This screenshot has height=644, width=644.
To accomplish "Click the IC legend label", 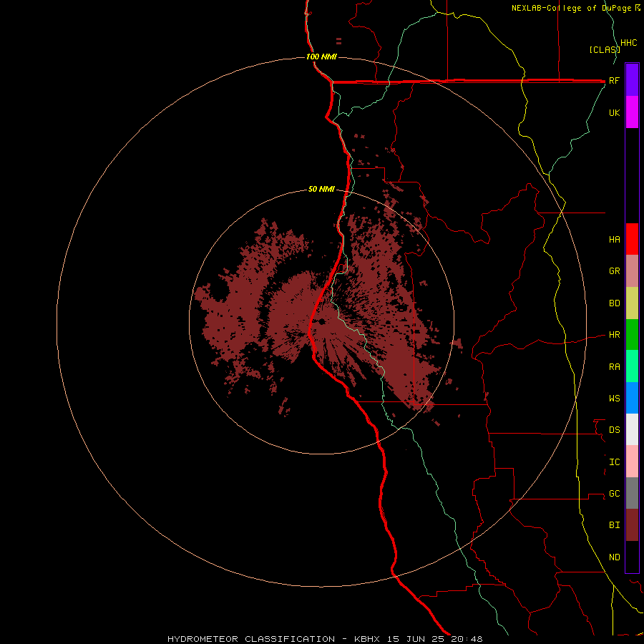I will click(614, 462).
